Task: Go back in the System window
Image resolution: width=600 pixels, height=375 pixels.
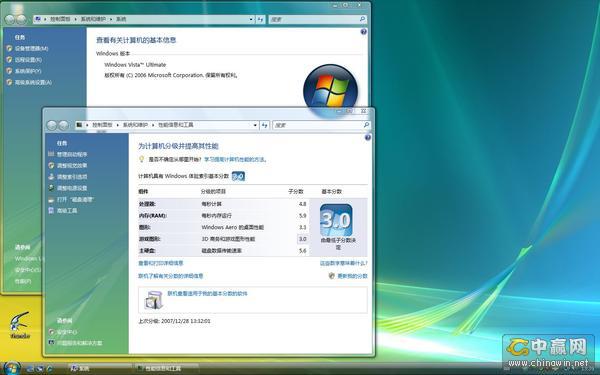Action: (10, 19)
